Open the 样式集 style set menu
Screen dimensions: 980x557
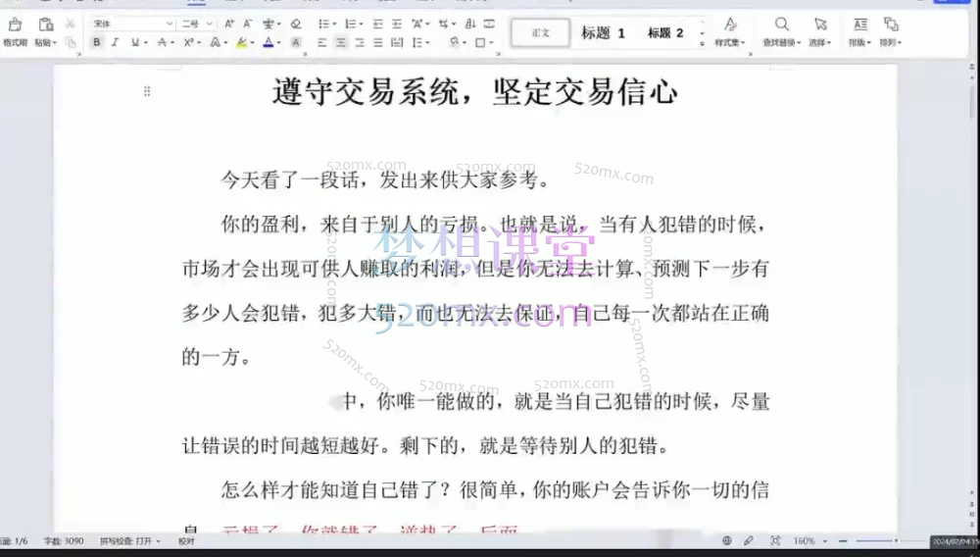coord(730,32)
